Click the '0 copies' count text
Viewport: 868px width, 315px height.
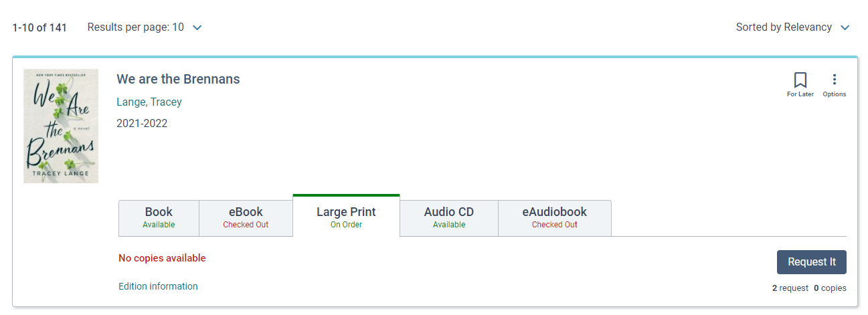(x=830, y=288)
